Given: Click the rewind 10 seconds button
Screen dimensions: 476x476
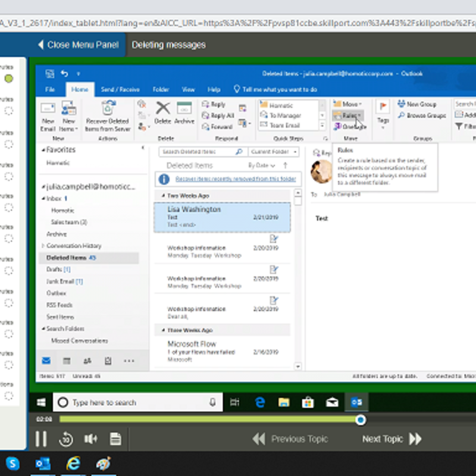Looking at the screenshot, I should pyautogui.click(x=66, y=439).
